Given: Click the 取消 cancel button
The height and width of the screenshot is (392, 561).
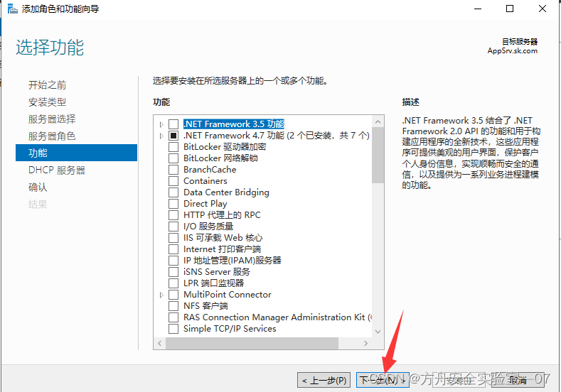Looking at the screenshot, I should (x=518, y=380).
